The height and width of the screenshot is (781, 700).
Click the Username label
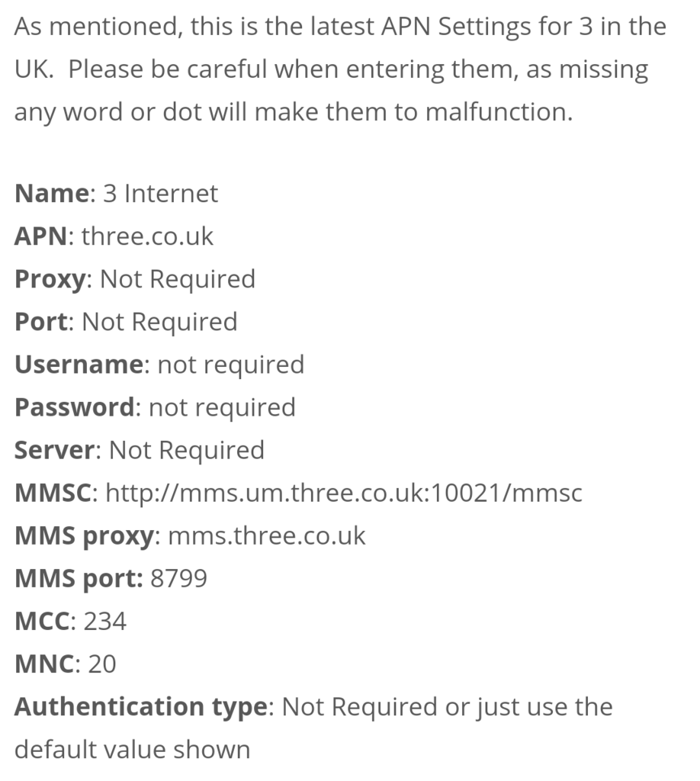[x=79, y=365]
